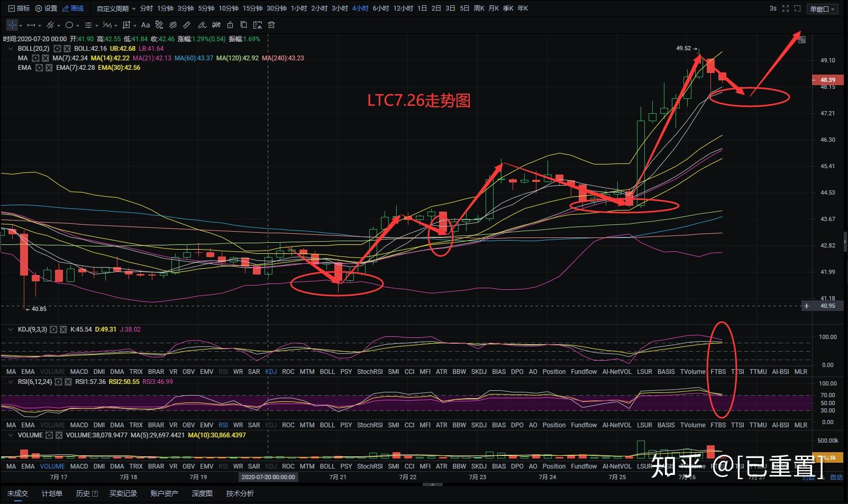Viewport: 848px width, 504px height.
Task: Open the 技术分析 technical analysis tab
Action: 240,493
